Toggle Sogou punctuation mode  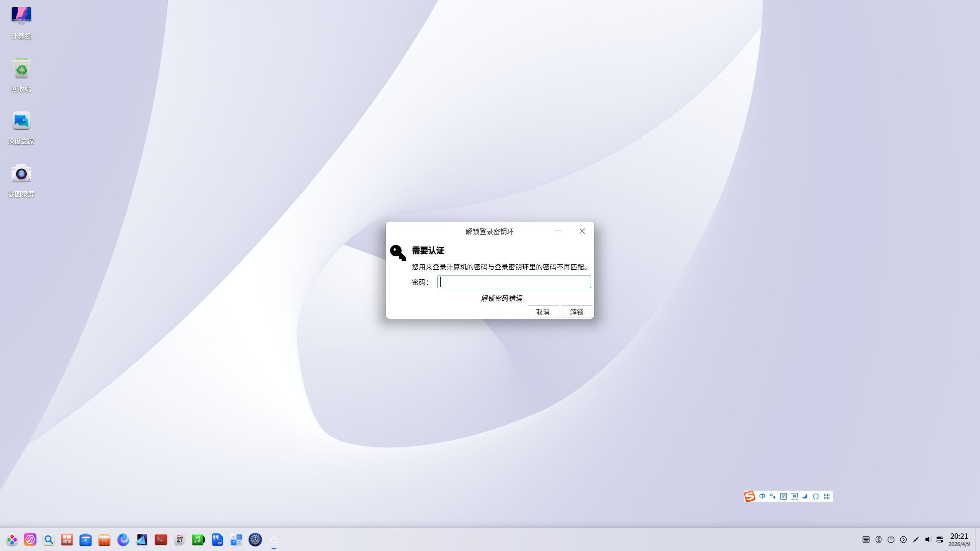pyautogui.click(x=773, y=496)
